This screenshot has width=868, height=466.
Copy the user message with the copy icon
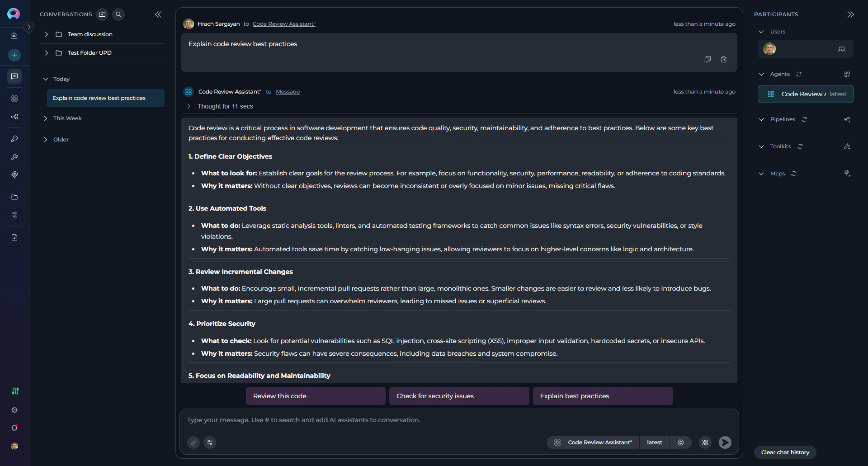pyautogui.click(x=708, y=59)
